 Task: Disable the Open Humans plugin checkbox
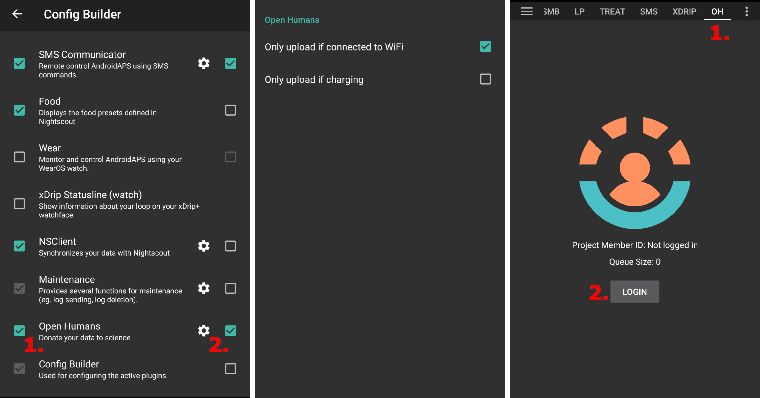click(19, 330)
